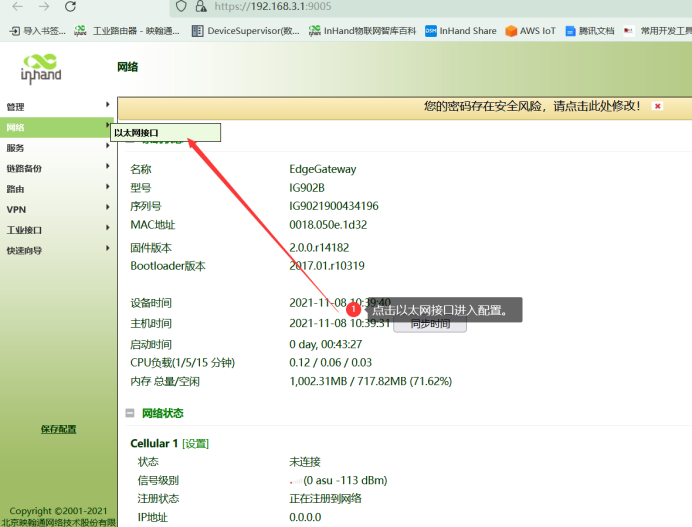Click the 保存配置 link

pos(58,429)
